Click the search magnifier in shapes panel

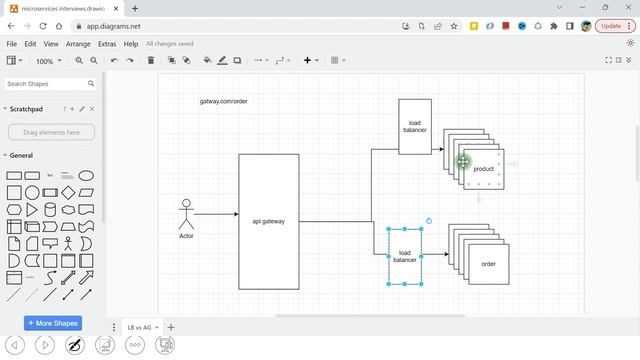91,84
